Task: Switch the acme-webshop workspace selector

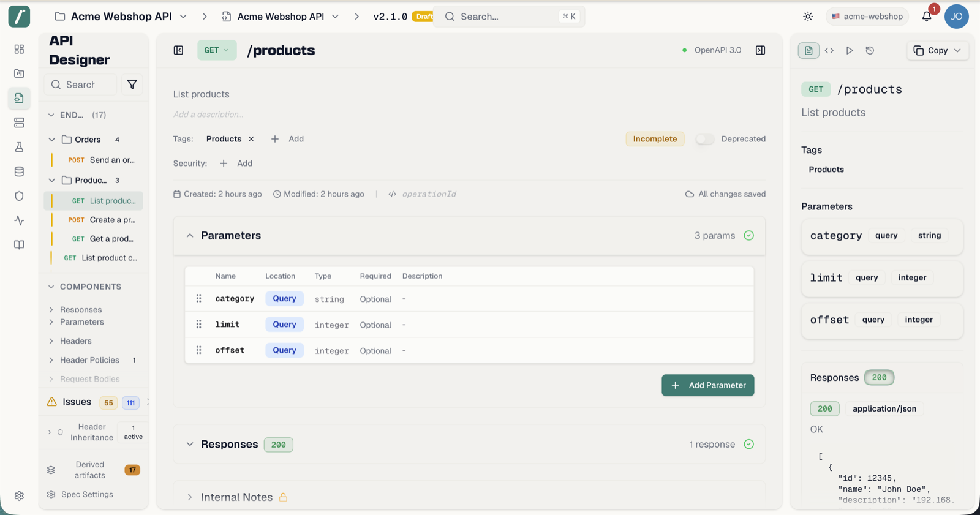Action: pyautogui.click(x=867, y=17)
